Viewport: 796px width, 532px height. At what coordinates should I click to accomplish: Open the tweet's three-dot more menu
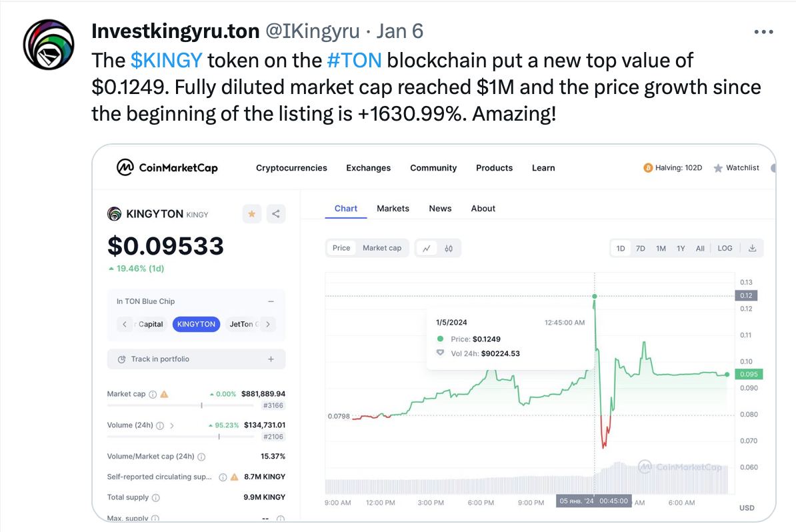click(763, 31)
